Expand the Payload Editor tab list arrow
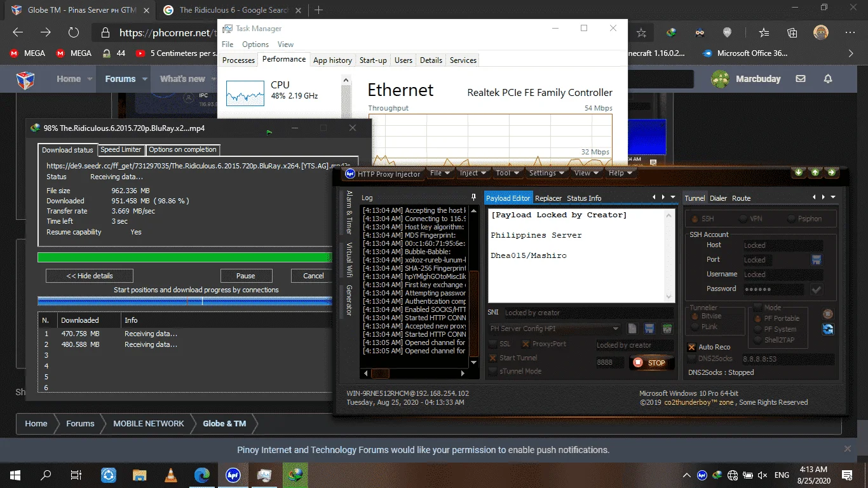 point(674,198)
